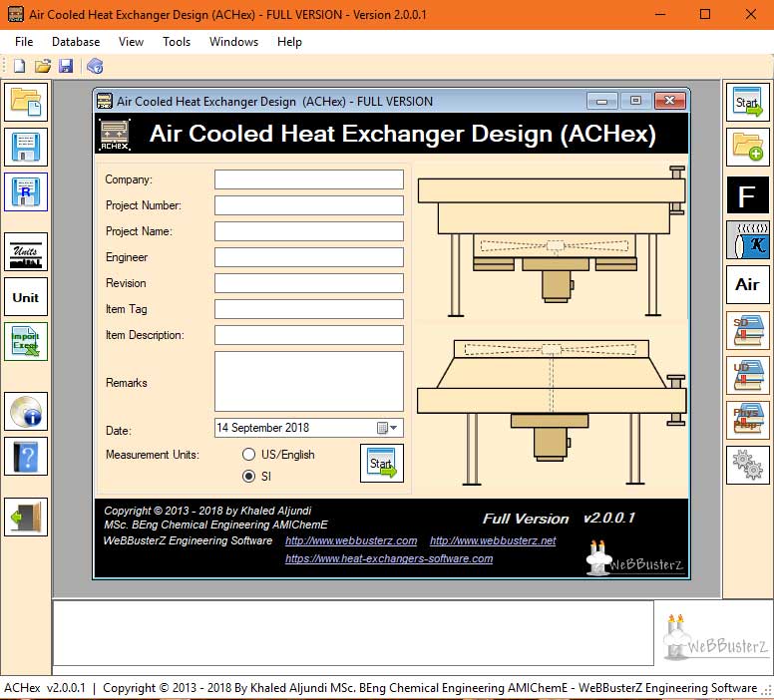Click the black F icon in right sidebar

point(747,196)
